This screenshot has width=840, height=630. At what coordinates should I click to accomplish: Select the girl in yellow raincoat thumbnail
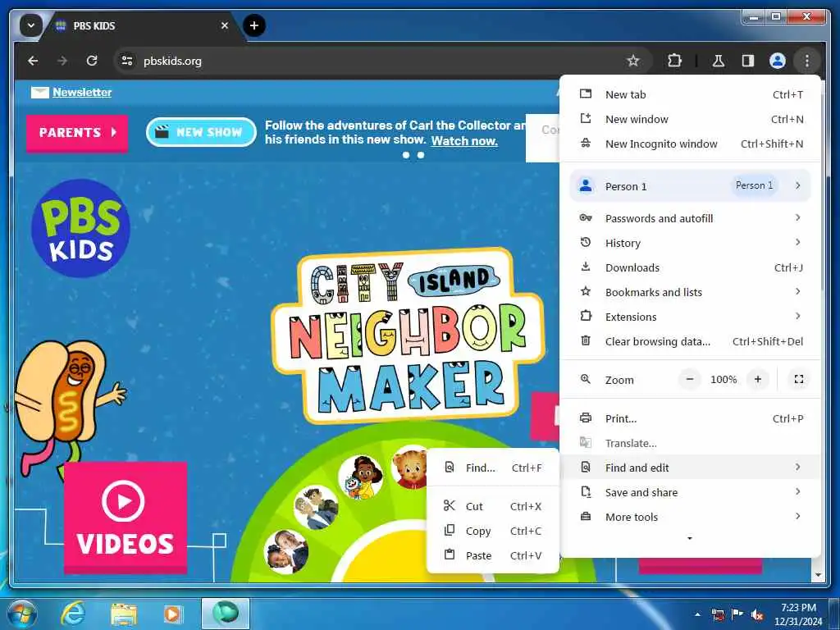[x=361, y=477]
